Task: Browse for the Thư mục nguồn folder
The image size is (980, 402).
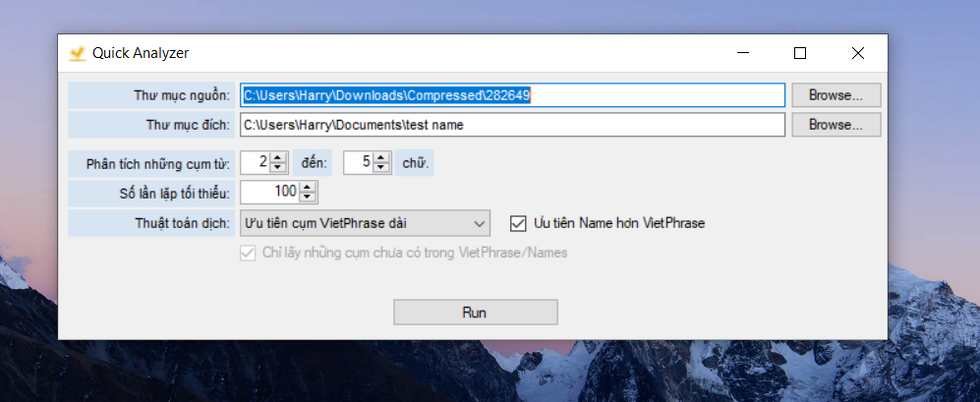Action: pos(836,95)
